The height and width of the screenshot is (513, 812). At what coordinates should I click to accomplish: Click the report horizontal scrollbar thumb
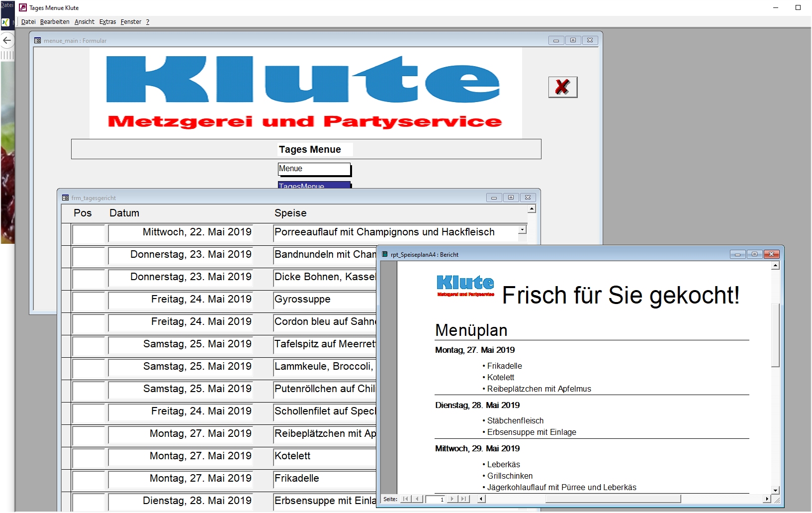coord(613,499)
